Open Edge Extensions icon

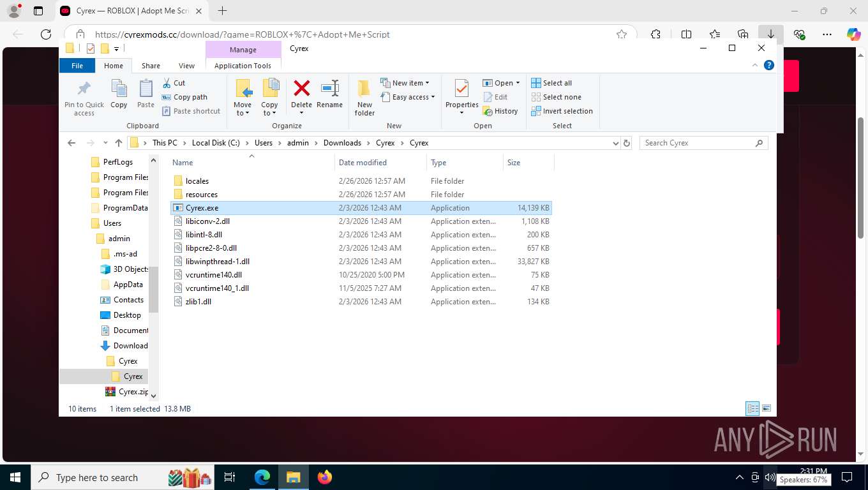tap(655, 34)
